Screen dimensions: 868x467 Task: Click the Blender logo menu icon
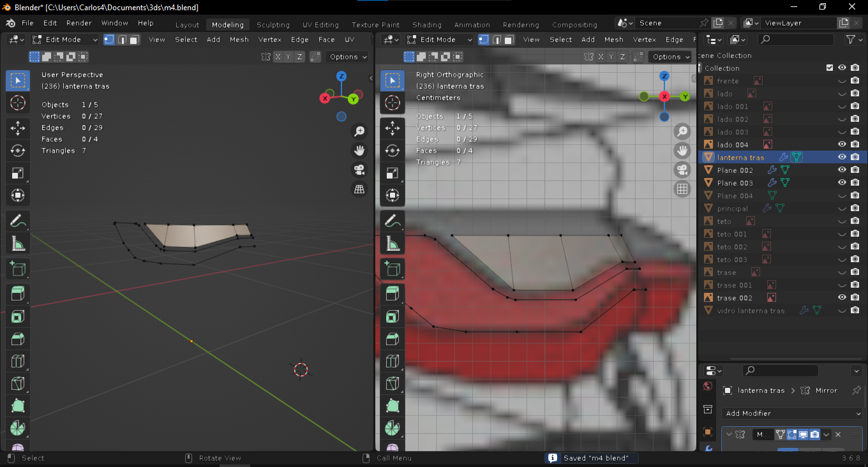click(11, 23)
